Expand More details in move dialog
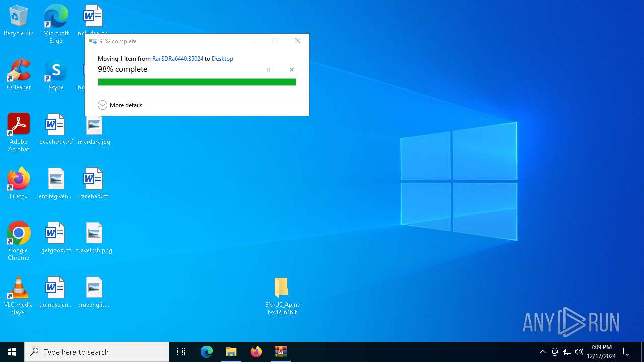644x362 pixels. coord(120,105)
